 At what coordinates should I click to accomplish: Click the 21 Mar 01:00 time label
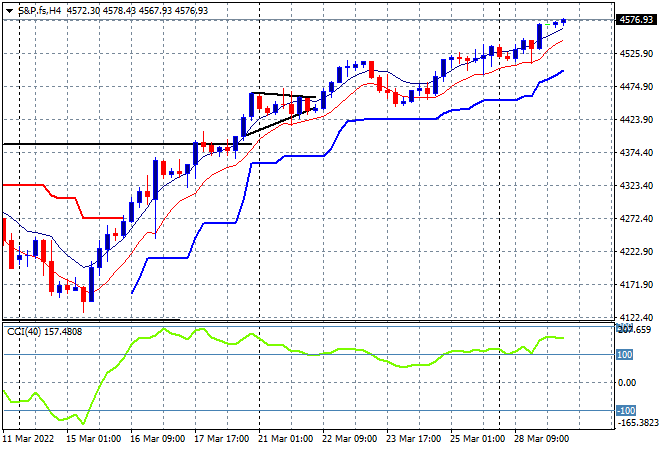[285, 439]
